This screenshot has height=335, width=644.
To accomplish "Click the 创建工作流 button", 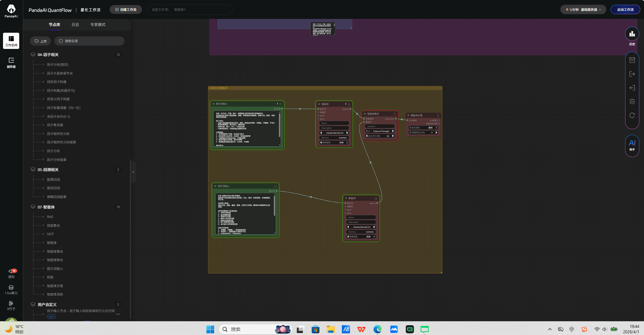I will point(126,10).
